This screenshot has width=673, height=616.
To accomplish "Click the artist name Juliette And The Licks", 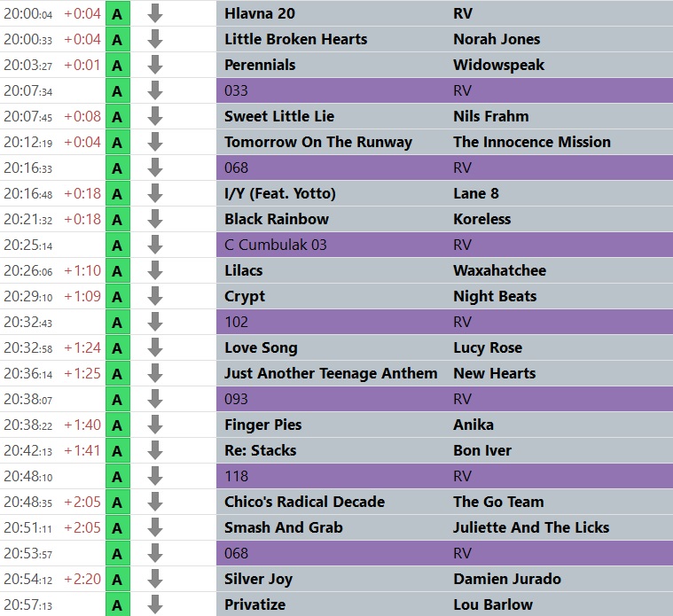I will 531,527.
